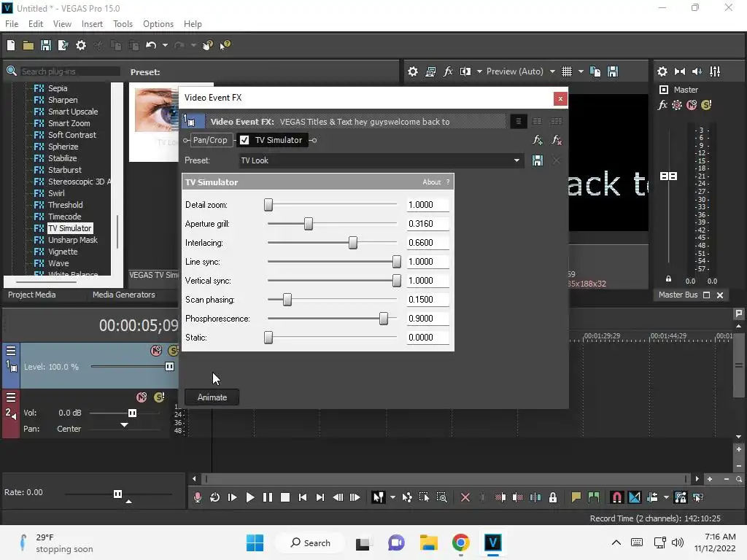Open the Preview (Auto) quality dropdown
The width and height of the screenshot is (747, 560).
[x=520, y=71]
